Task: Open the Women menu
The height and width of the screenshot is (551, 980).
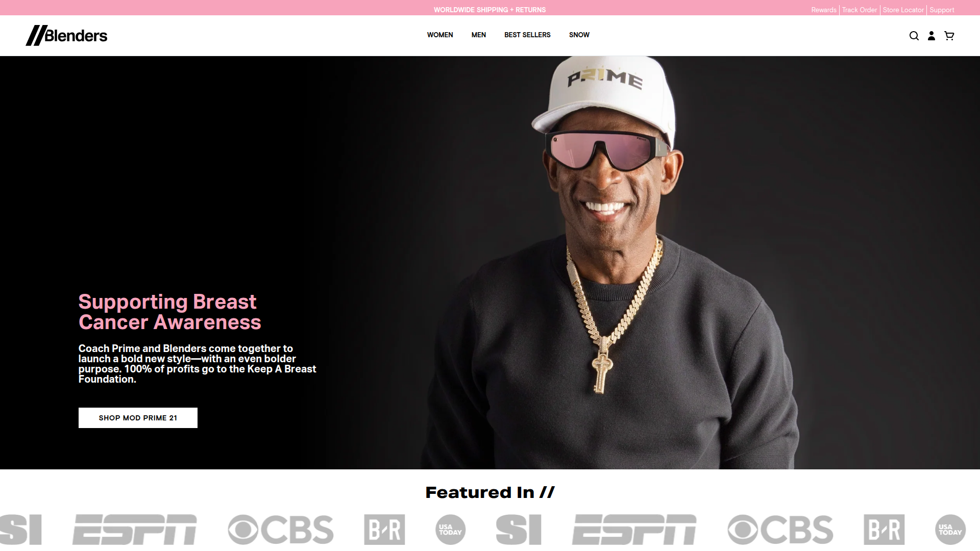Action: coord(440,35)
